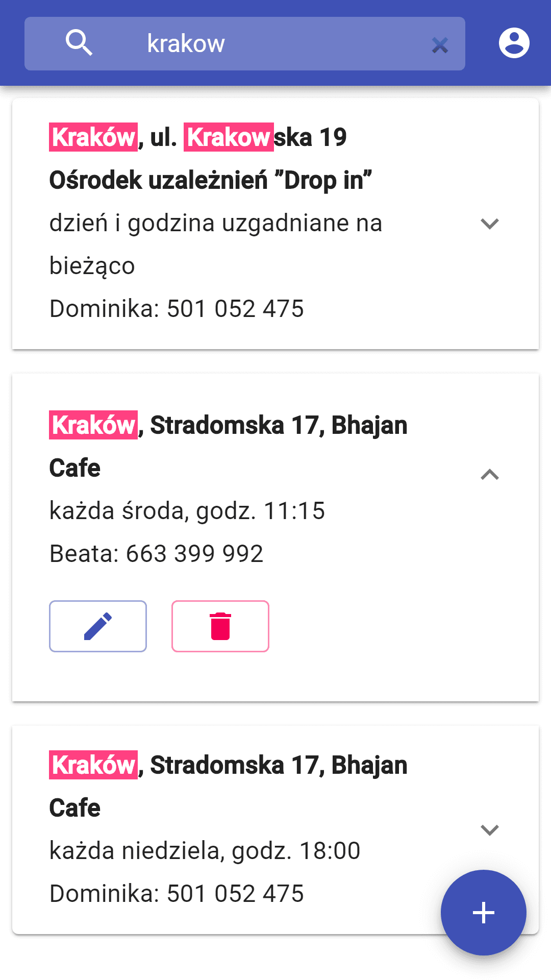
Task: Click Dominika's phone number in the first card
Action: pyautogui.click(x=235, y=309)
